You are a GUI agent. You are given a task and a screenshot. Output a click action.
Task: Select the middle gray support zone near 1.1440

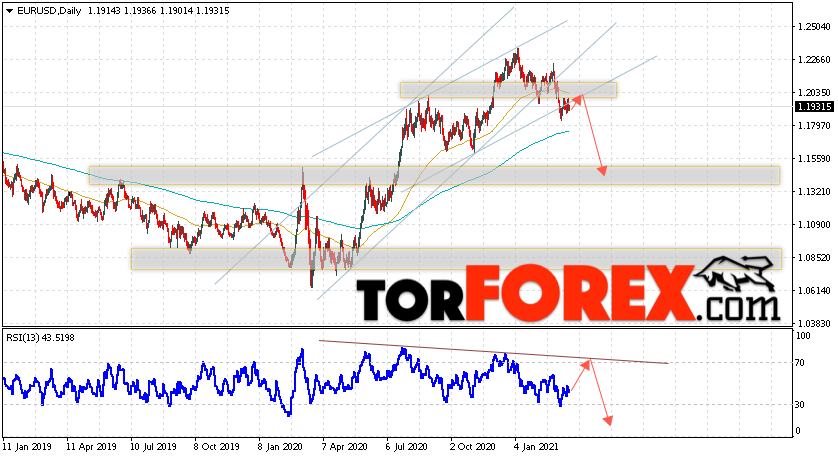click(x=434, y=175)
